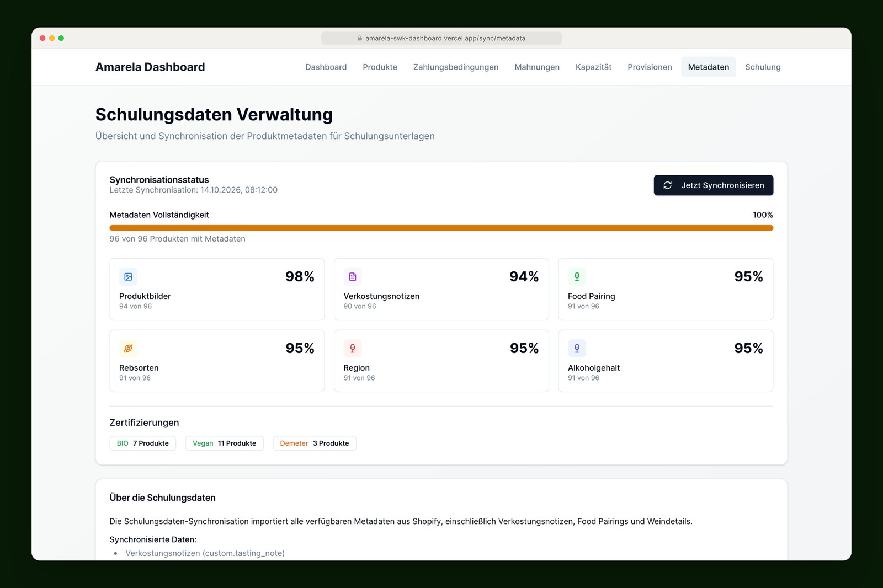Click the 94% Verkostungsnotizen value

click(524, 277)
